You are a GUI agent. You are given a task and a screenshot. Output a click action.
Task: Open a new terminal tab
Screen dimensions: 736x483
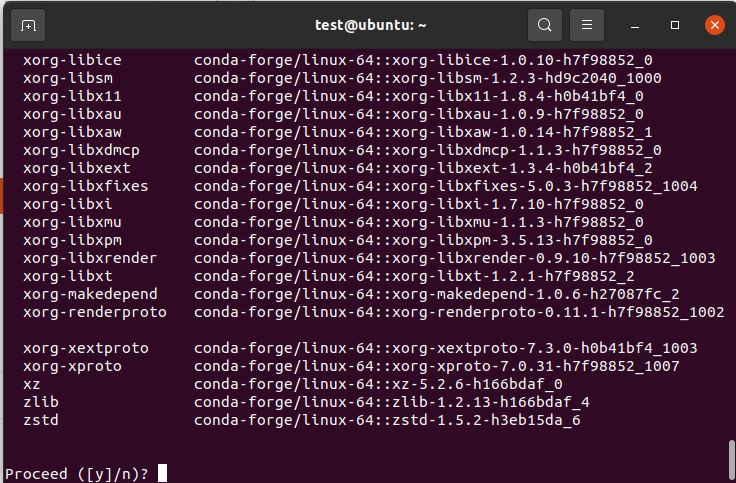[x=28, y=25]
